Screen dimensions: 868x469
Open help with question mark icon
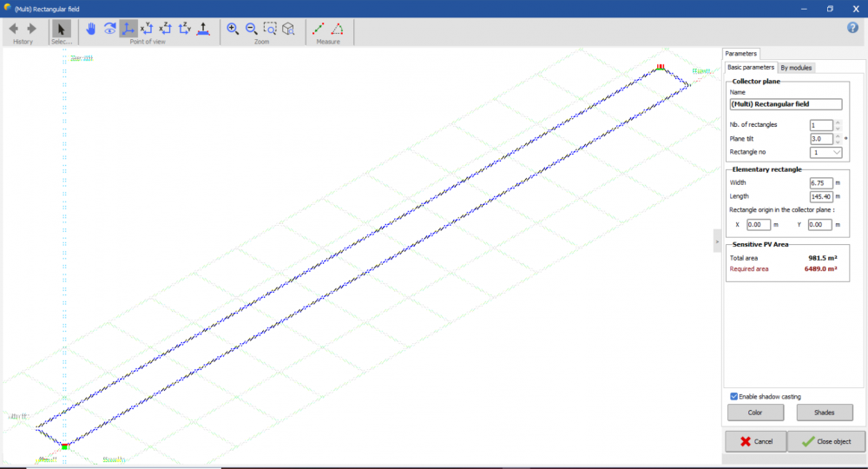point(852,28)
